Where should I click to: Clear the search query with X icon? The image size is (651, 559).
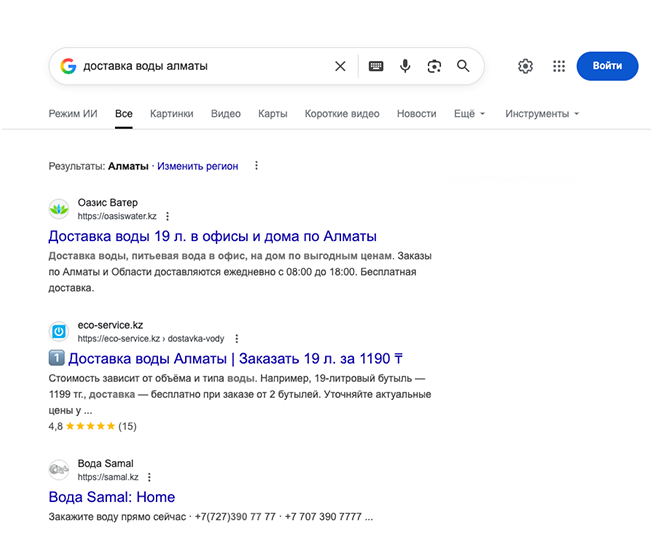340,66
